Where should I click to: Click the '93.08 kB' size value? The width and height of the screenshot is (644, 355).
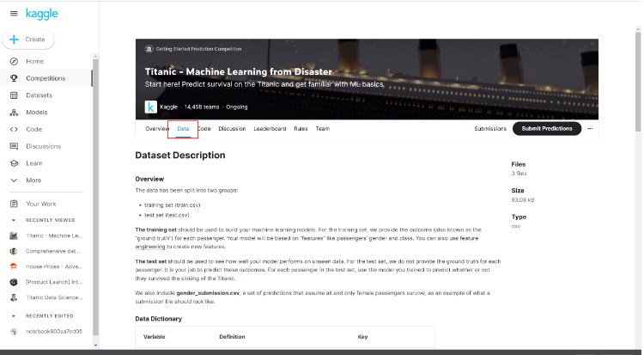522,200
